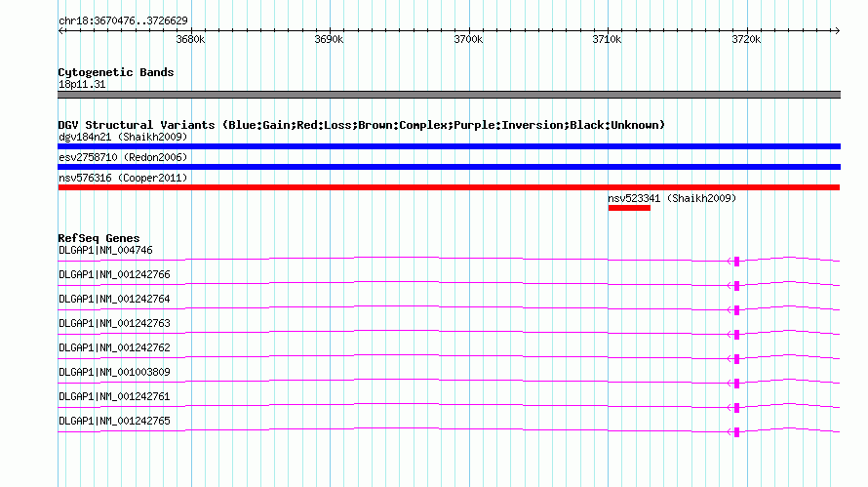Click the 3680k ruler tick label
The height and width of the screenshot is (487, 868).
pyautogui.click(x=190, y=39)
